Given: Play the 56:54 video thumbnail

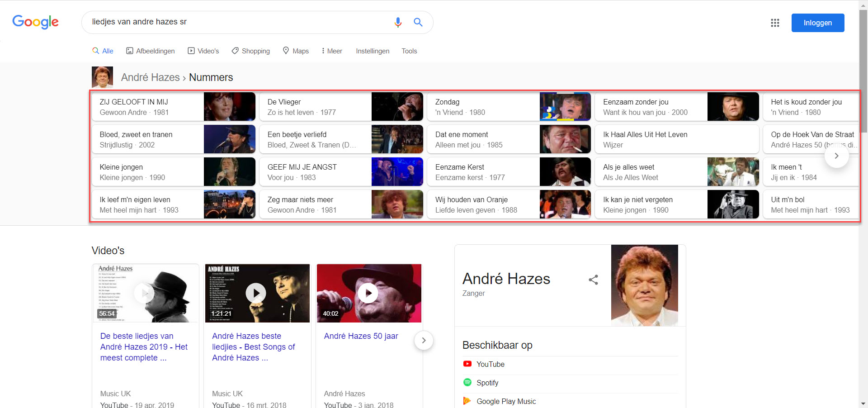Looking at the screenshot, I should tap(145, 293).
